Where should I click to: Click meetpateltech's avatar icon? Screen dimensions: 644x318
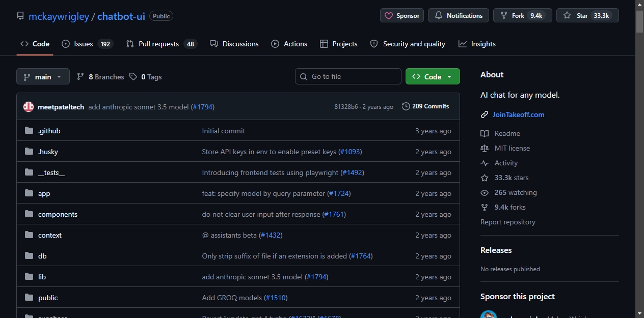[29, 107]
